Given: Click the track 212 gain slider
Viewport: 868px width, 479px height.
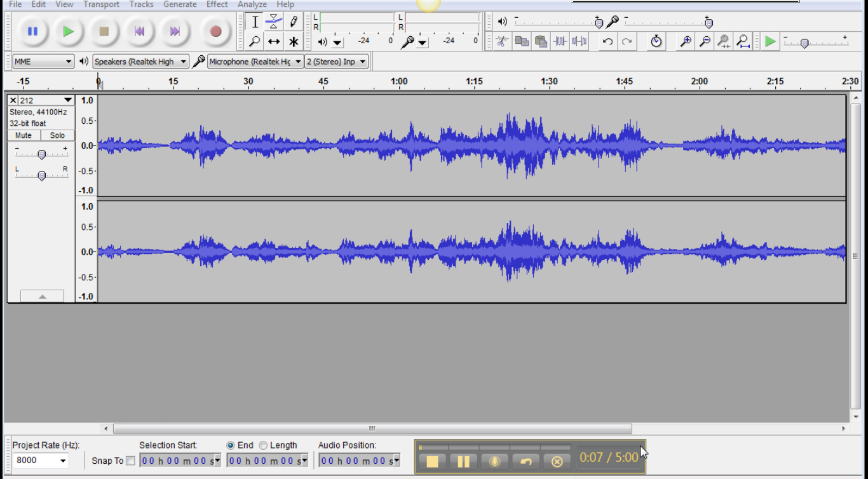Looking at the screenshot, I should (41, 154).
